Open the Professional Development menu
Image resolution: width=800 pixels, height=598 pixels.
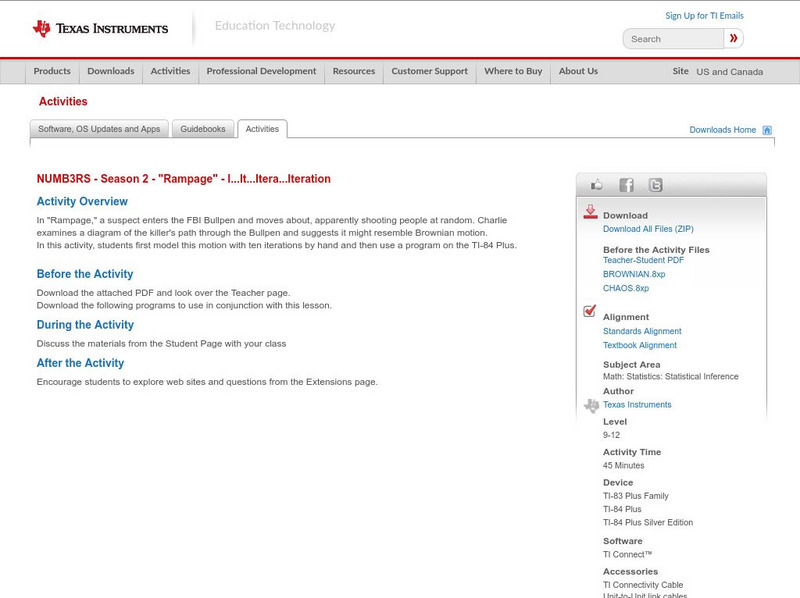pyautogui.click(x=261, y=71)
